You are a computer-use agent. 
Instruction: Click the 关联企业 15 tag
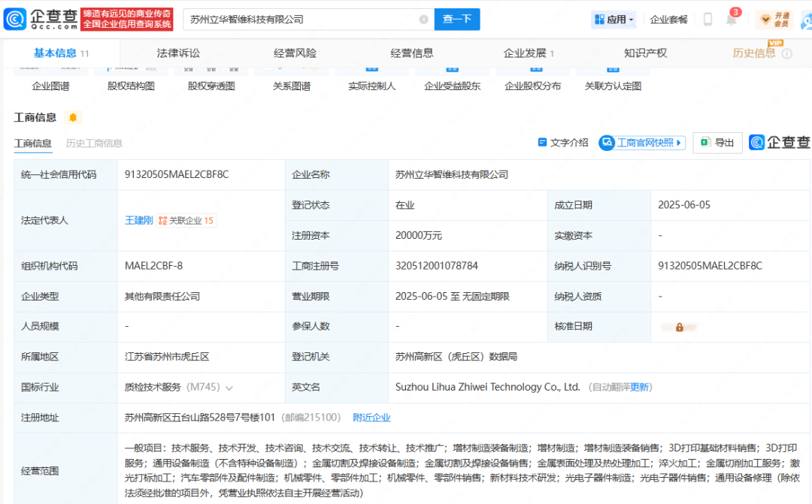click(x=186, y=220)
